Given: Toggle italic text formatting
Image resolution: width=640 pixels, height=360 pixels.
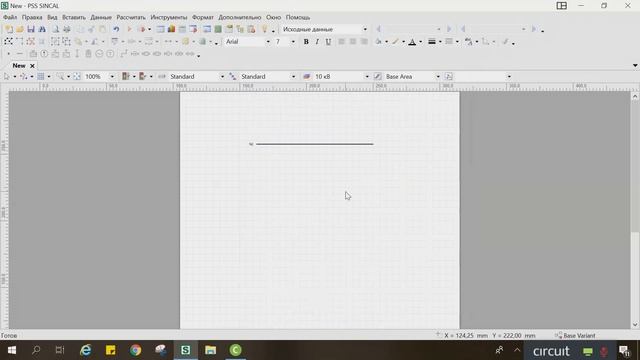Looking at the screenshot, I should point(317,42).
